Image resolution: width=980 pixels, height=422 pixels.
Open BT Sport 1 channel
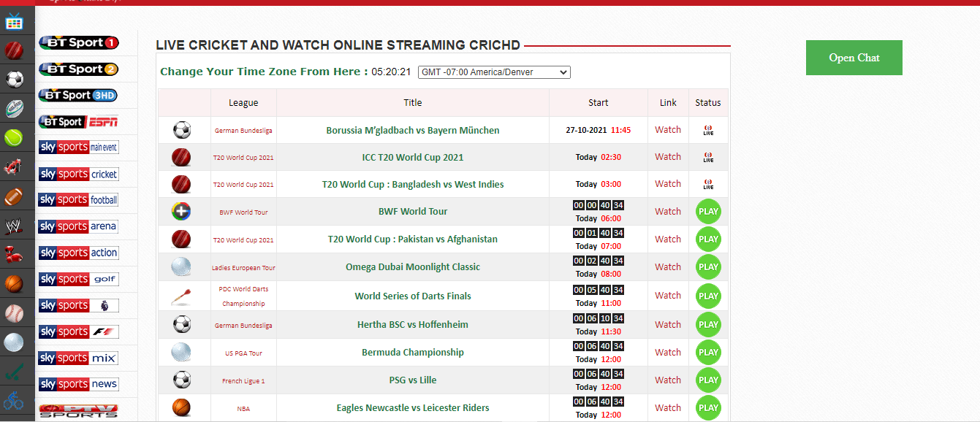(78, 43)
